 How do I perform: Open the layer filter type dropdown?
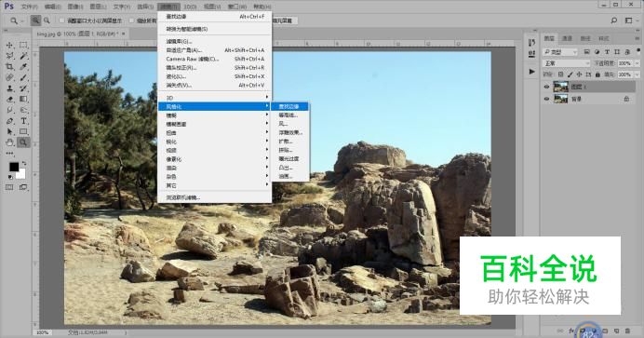pyautogui.click(x=560, y=52)
